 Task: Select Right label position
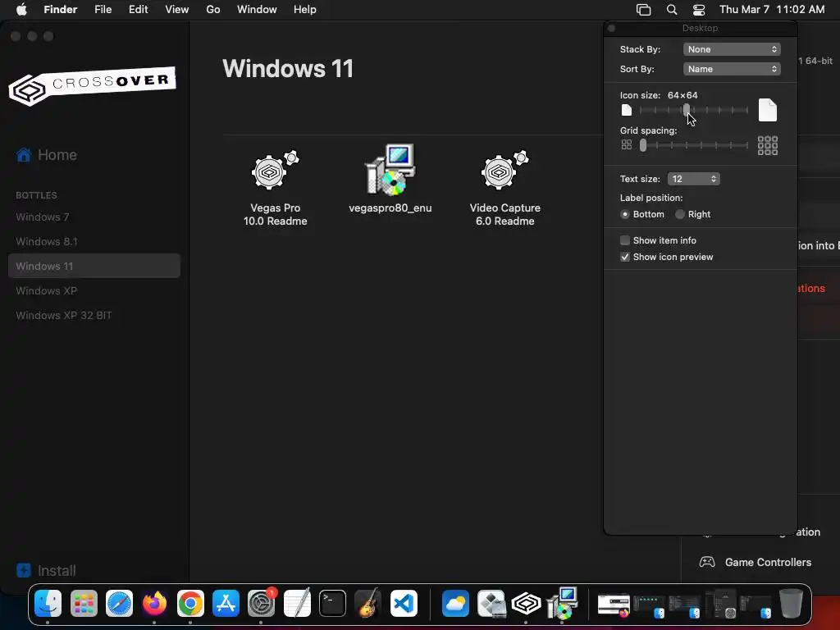pyautogui.click(x=680, y=214)
